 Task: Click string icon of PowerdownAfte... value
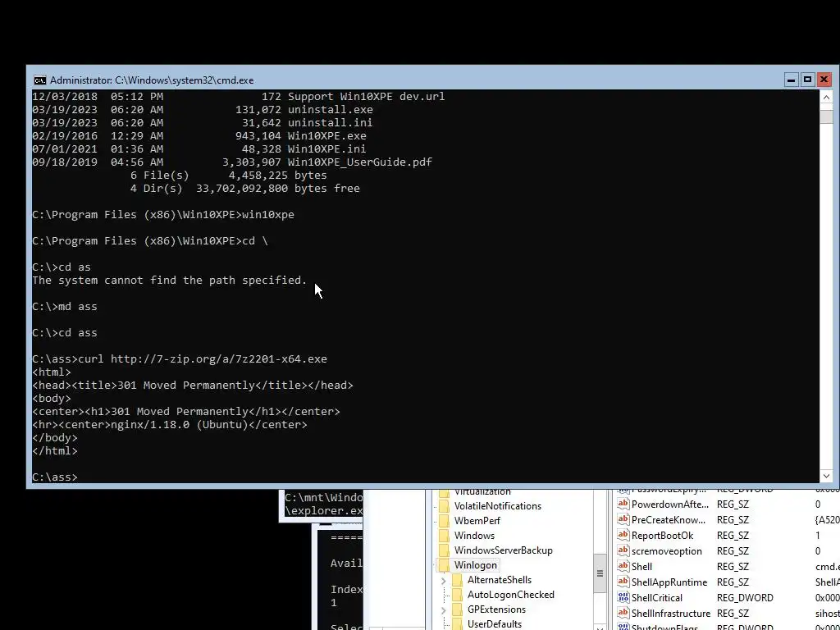pyautogui.click(x=623, y=504)
